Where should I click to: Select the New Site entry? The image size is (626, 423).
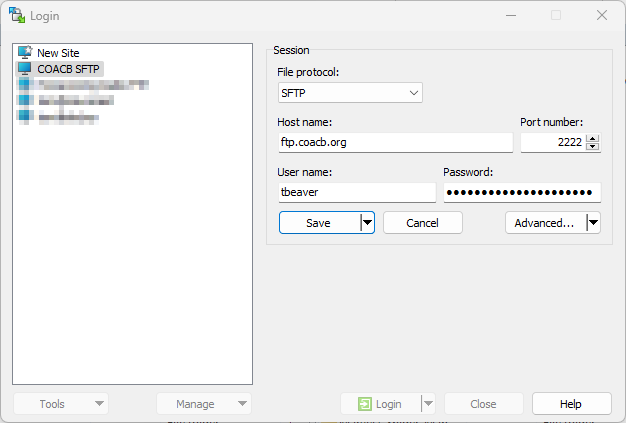click(x=58, y=52)
